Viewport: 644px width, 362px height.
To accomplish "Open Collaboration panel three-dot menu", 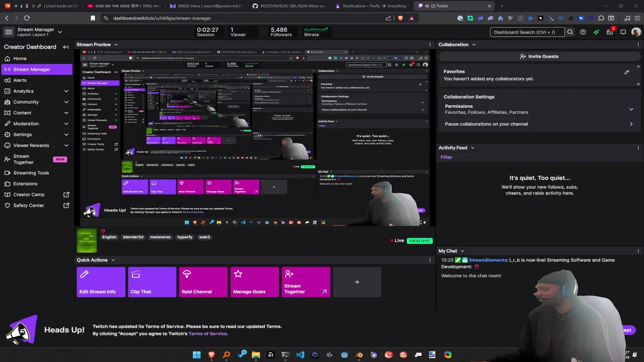I will coord(638,45).
